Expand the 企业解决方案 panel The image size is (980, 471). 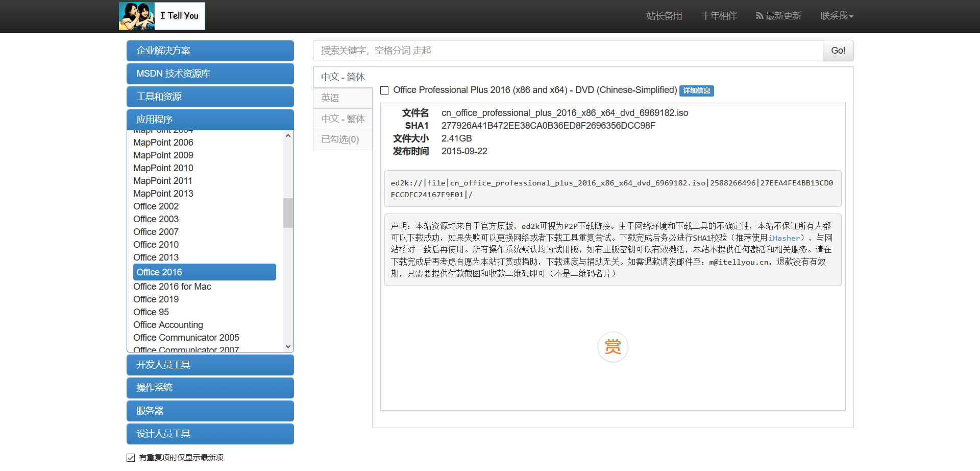pyautogui.click(x=210, y=51)
